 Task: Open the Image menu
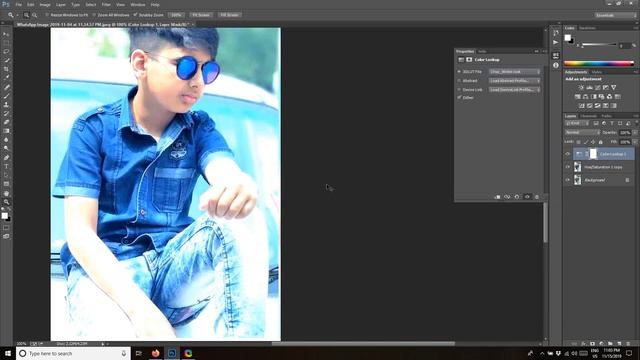coord(45,5)
